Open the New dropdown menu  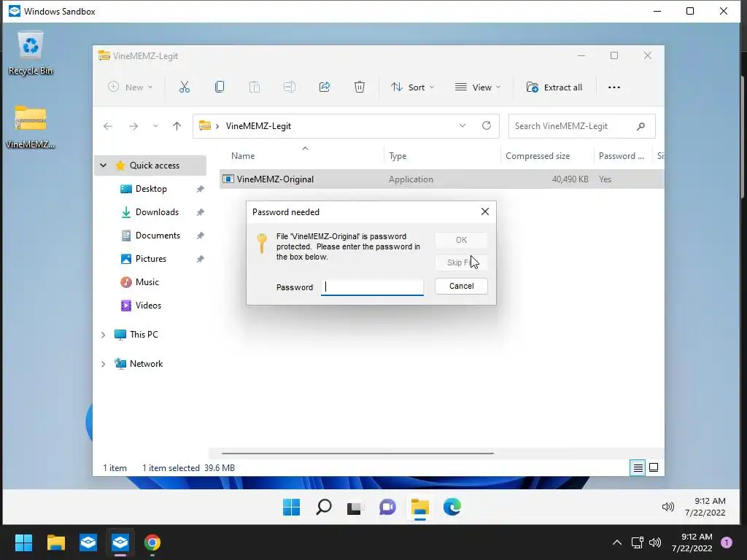click(131, 87)
